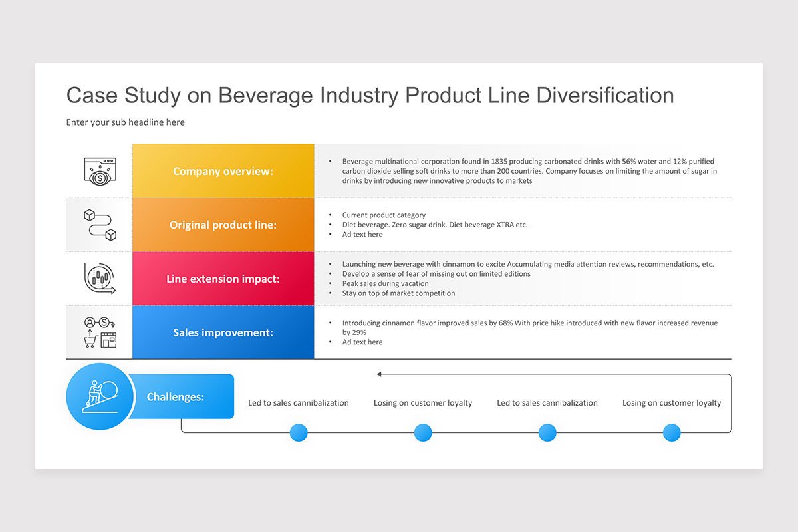Click 'Stay on top of market competition' bullet
798x532 pixels.
[399, 293]
